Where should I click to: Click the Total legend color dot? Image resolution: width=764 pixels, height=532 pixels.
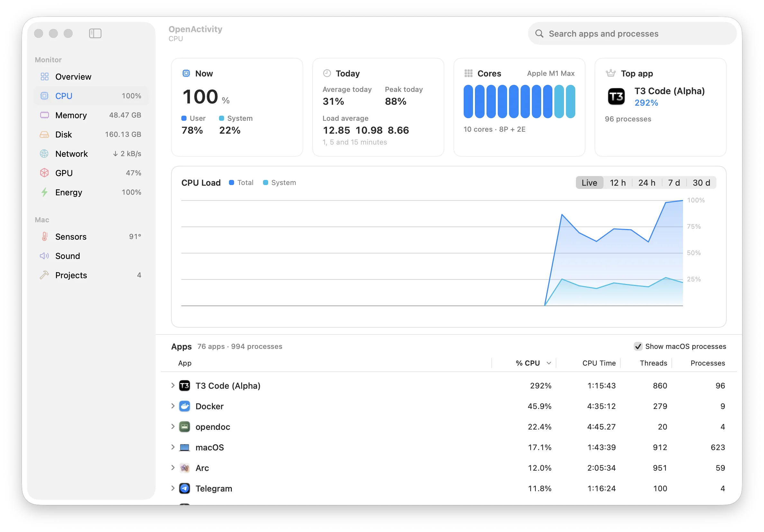coord(231,183)
